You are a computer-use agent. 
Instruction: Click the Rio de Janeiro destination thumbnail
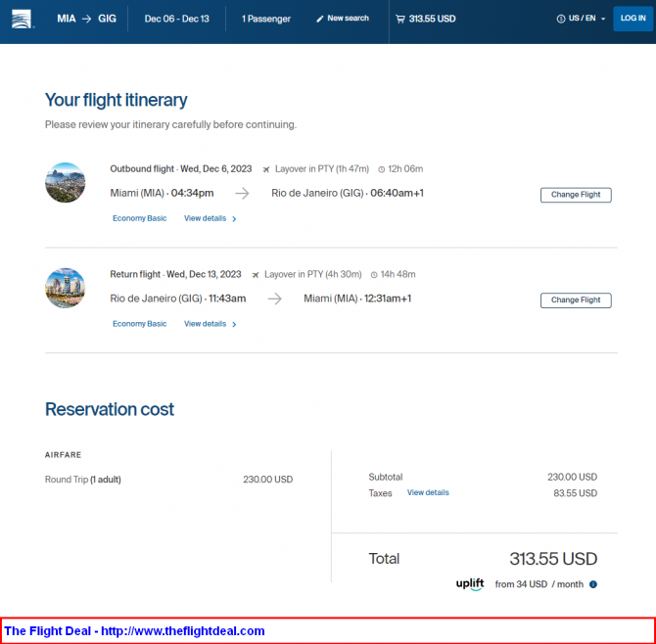pyautogui.click(x=65, y=183)
